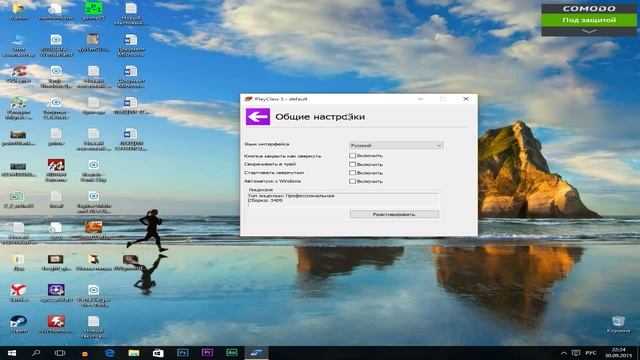This screenshot has height=360, width=640.
Task: Select the folder icon in desktop's top-left corner
Action: coord(18,11)
